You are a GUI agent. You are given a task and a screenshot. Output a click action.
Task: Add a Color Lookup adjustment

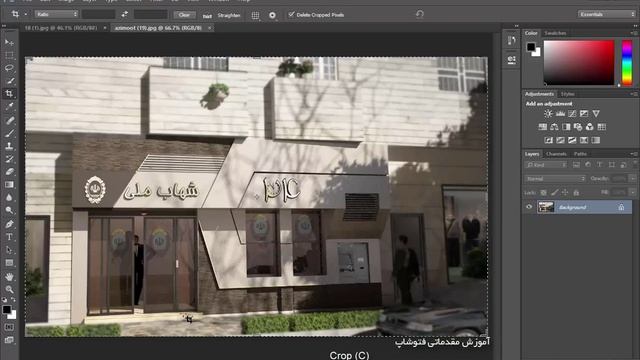[x=602, y=127]
